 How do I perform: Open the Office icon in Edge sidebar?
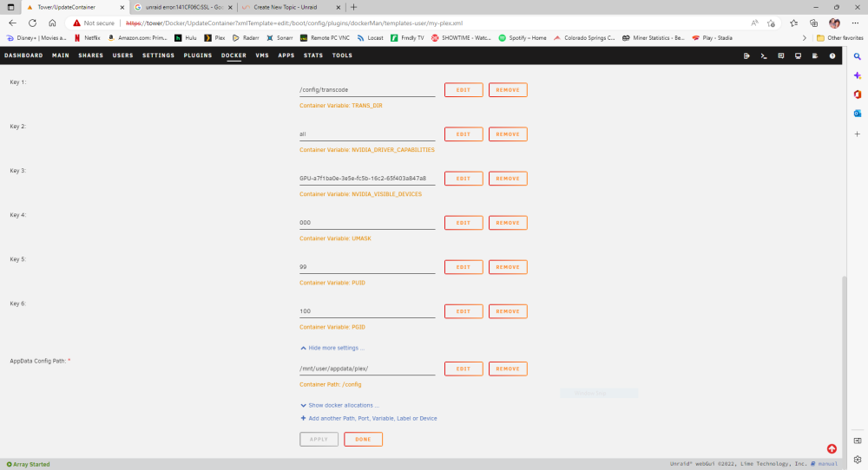point(857,94)
